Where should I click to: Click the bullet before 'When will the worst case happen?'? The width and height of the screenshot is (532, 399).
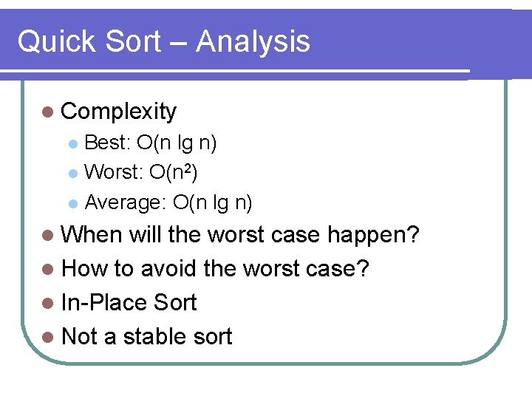pyautogui.click(x=48, y=236)
